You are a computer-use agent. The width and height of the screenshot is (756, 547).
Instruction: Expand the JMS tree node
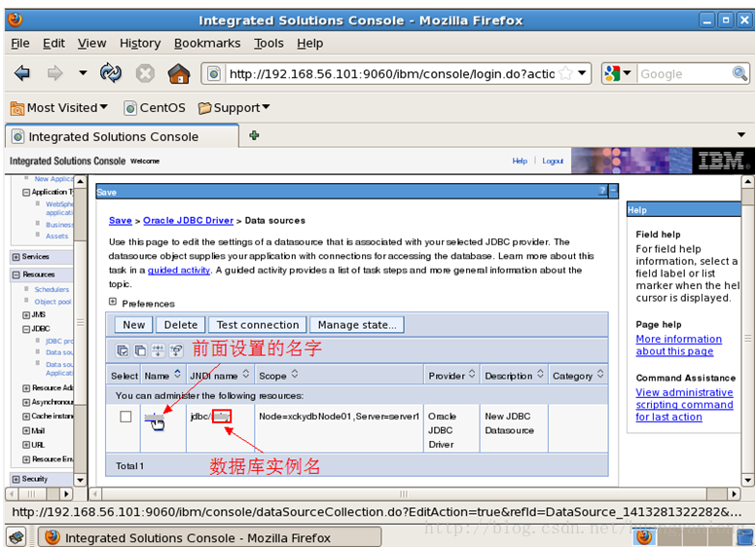pyautogui.click(x=26, y=315)
